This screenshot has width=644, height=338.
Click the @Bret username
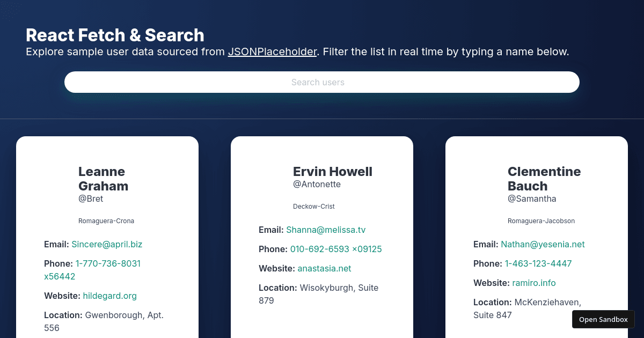(x=91, y=199)
